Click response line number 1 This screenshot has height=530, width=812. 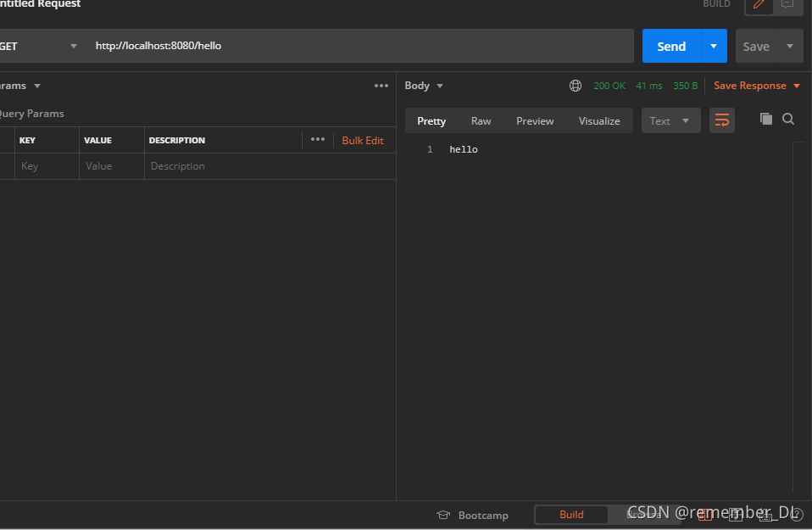429,150
